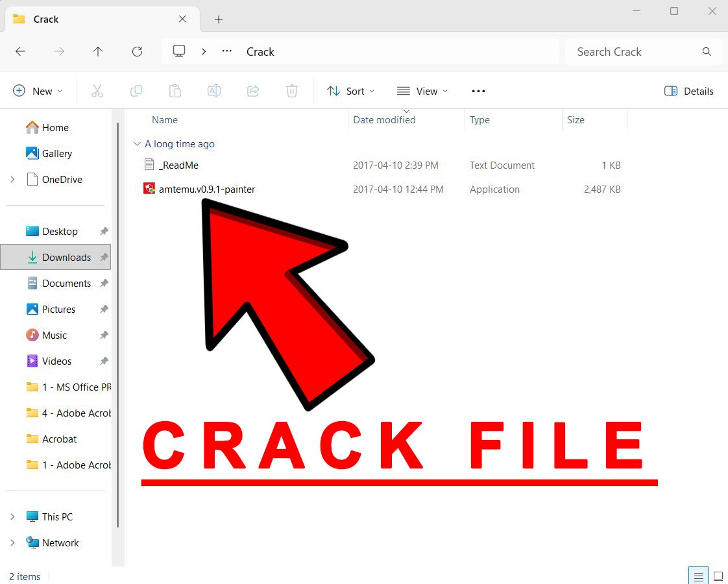Image resolution: width=728 pixels, height=584 pixels.
Task: Collapse the 'A long time ago' group
Action: tap(137, 144)
